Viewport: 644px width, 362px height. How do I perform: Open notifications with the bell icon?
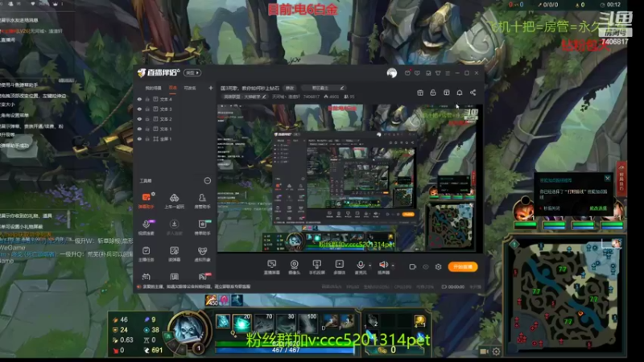click(460, 93)
